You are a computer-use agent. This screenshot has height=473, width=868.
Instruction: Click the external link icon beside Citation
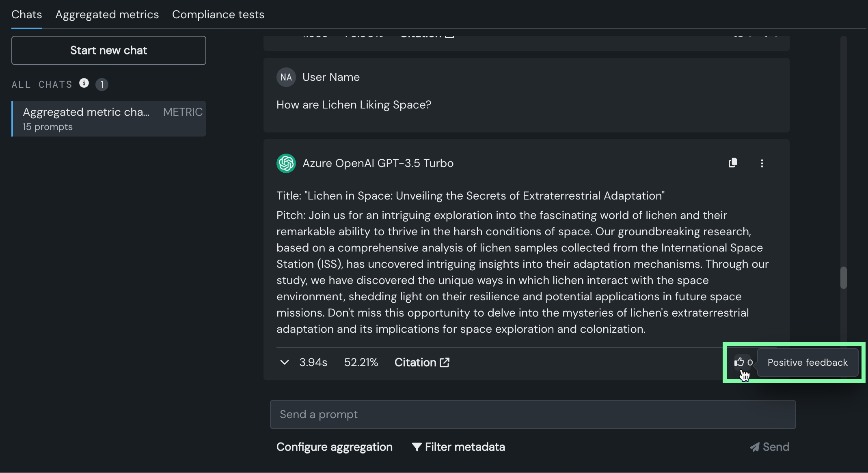pos(445,362)
